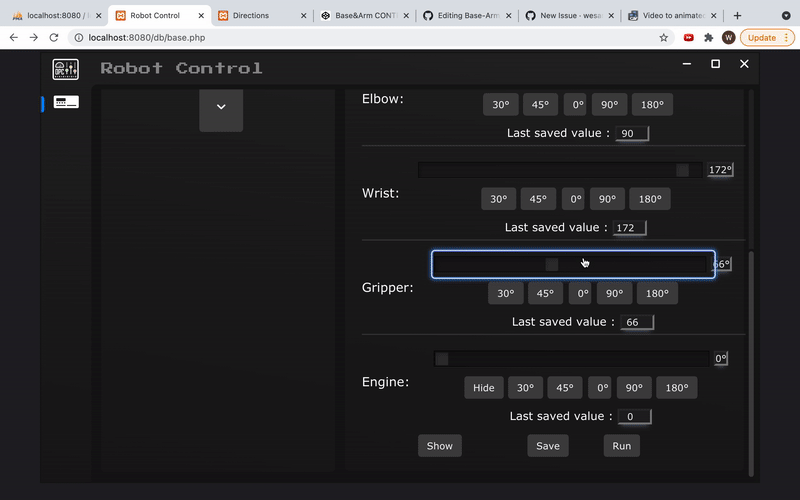Set Gripper to 30°
800x500 pixels.
506,293
